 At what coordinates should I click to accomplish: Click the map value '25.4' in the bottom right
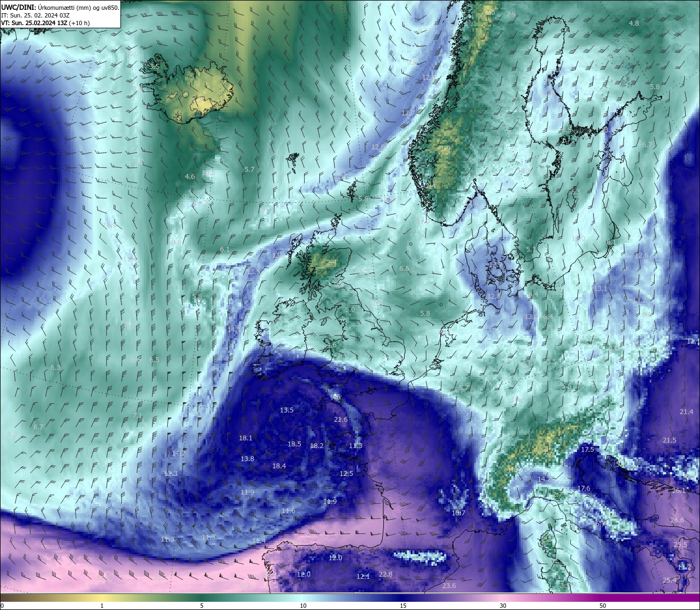coord(670,580)
